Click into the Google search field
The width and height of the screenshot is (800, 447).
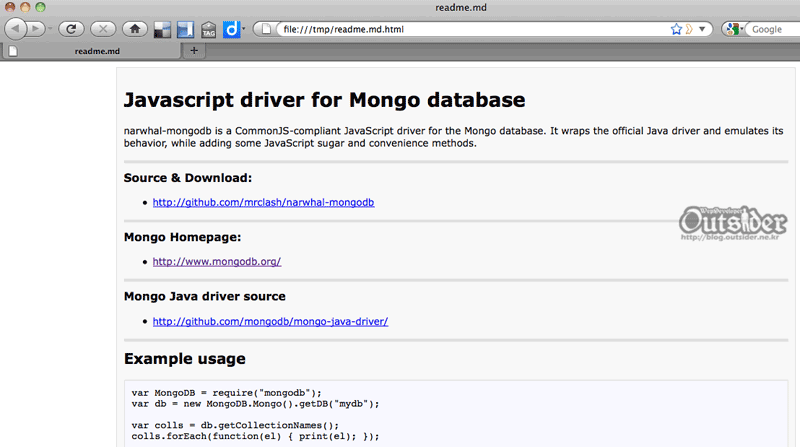click(x=774, y=29)
